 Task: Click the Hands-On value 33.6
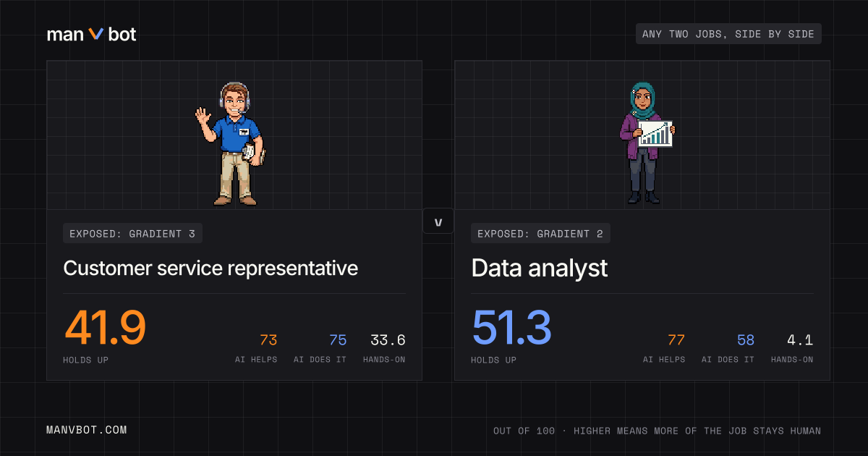(388, 340)
